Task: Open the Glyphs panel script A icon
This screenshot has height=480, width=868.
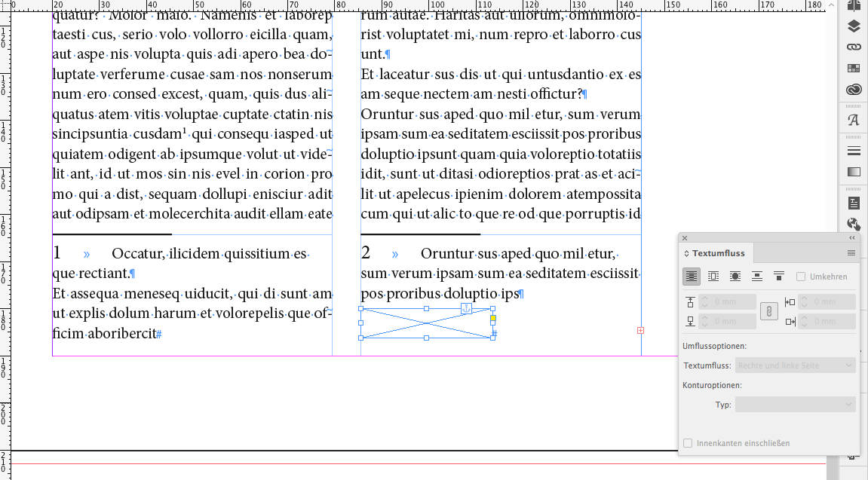Action: pyautogui.click(x=854, y=120)
